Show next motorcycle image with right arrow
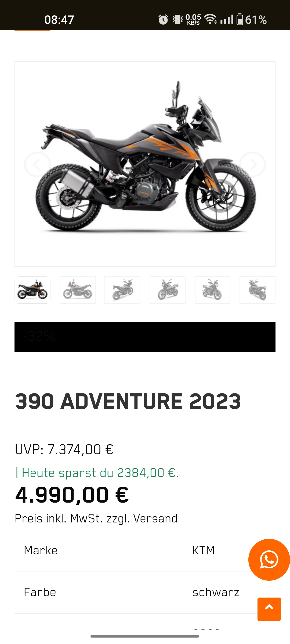 [x=252, y=164]
